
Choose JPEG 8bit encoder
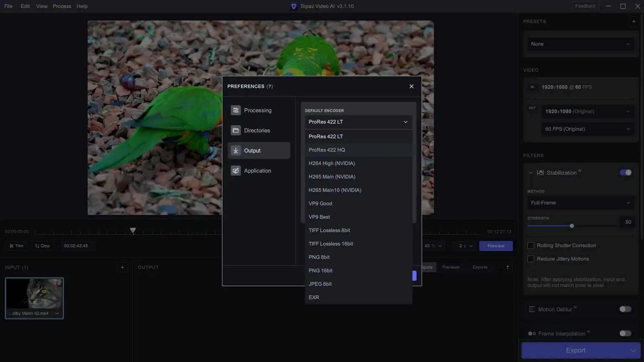point(358,284)
